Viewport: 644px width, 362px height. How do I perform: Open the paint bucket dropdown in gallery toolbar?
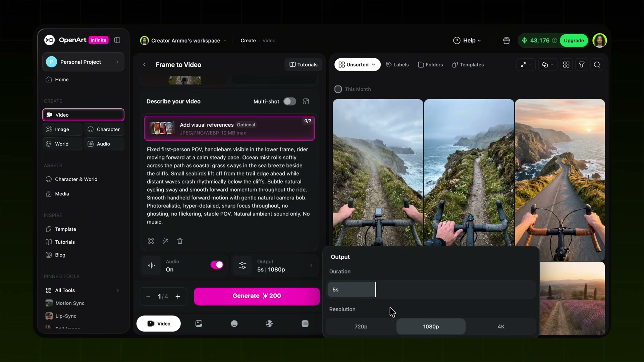547,65
